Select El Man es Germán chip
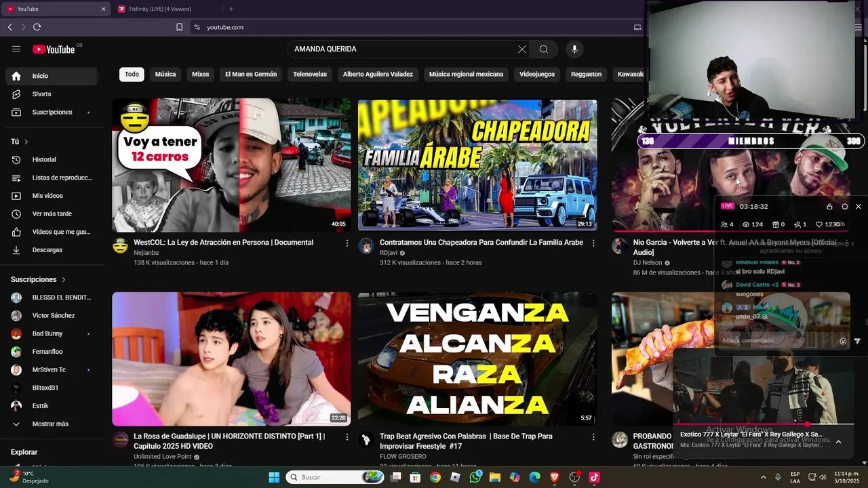This screenshot has height=488, width=868. point(251,74)
